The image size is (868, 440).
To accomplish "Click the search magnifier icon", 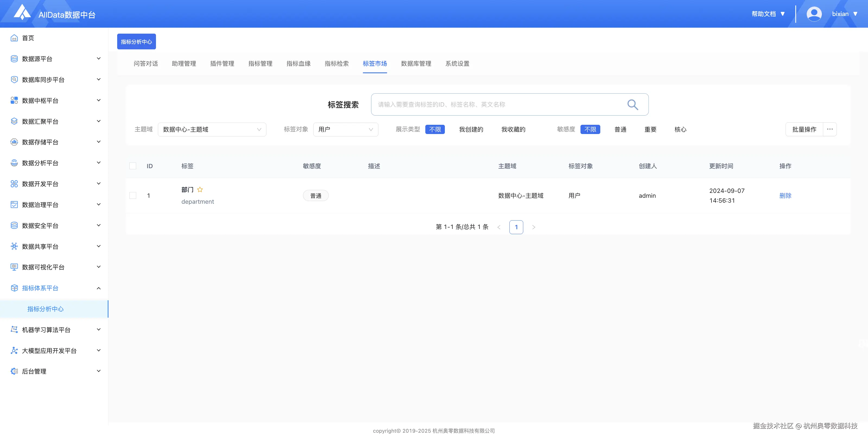I will pyautogui.click(x=633, y=104).
